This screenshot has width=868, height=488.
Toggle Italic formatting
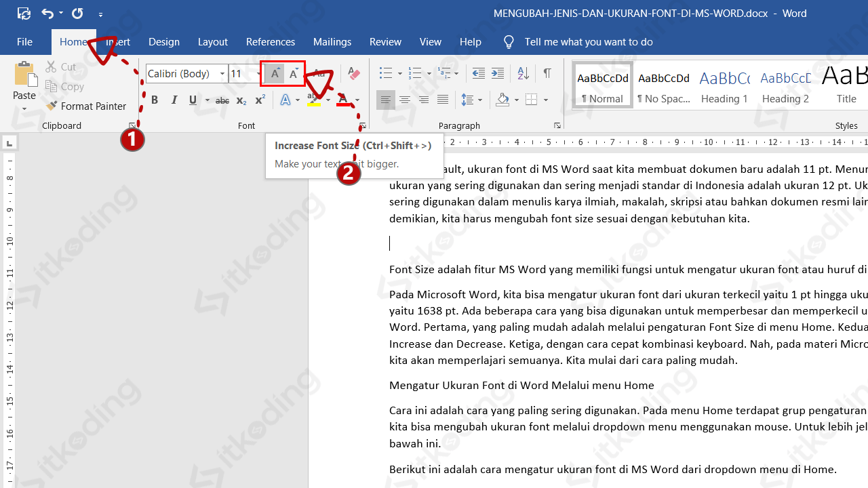[x=174, y=100]
